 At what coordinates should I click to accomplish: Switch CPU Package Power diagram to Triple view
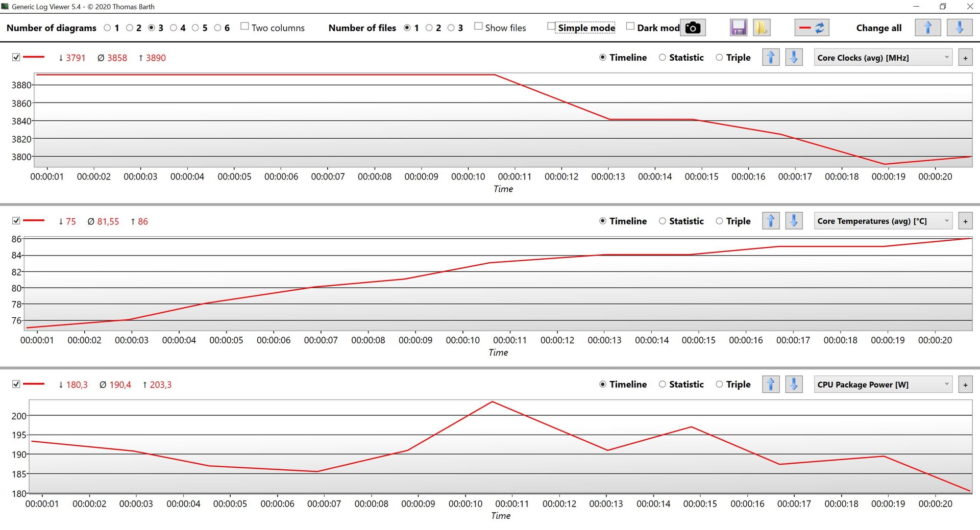point(719,384)
